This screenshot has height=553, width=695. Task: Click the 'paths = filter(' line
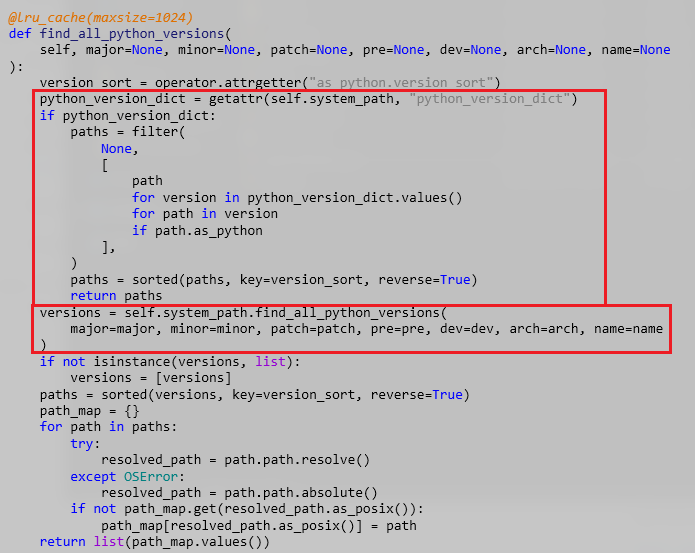128,132
